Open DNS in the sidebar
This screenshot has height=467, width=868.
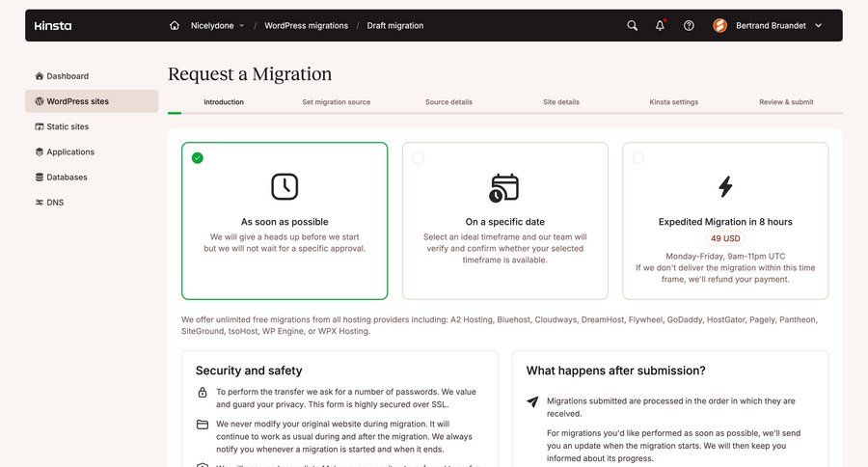92,203
